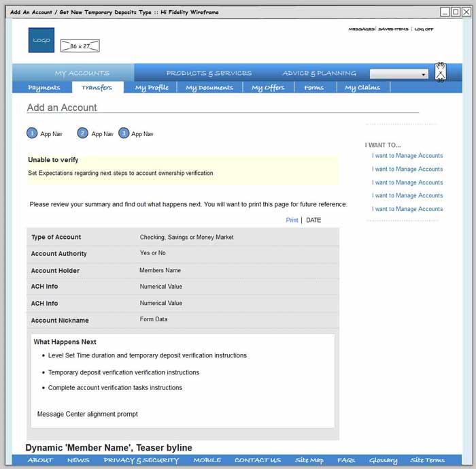Select step 3 App Nav circle
This screenshot has height=469, width=476.
click(124, 133)
